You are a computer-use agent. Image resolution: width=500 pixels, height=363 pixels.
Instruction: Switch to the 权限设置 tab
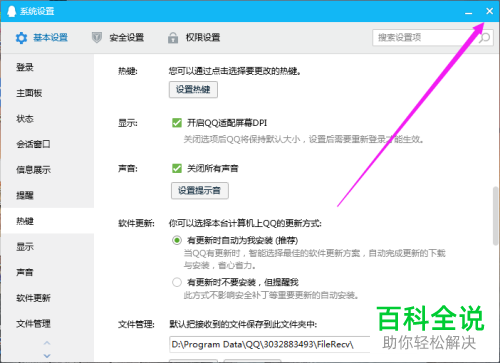[194, 38]
